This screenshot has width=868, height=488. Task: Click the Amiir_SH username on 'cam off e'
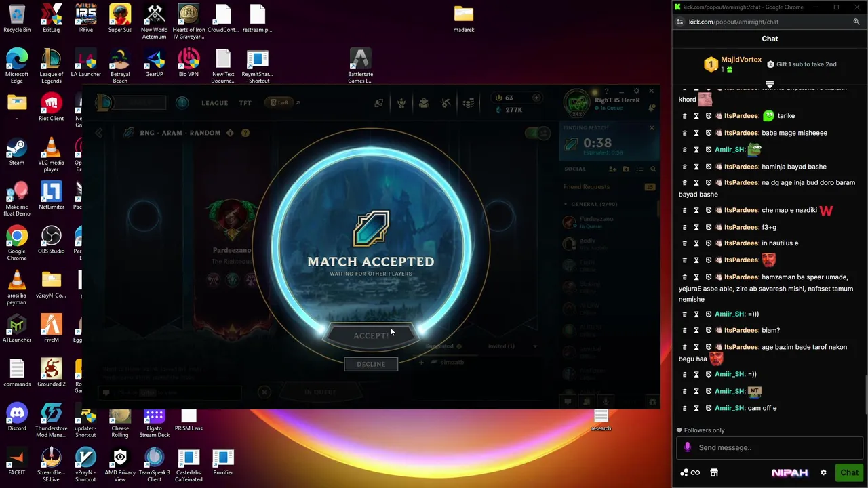pyautogui.click(x=730, y=408)
